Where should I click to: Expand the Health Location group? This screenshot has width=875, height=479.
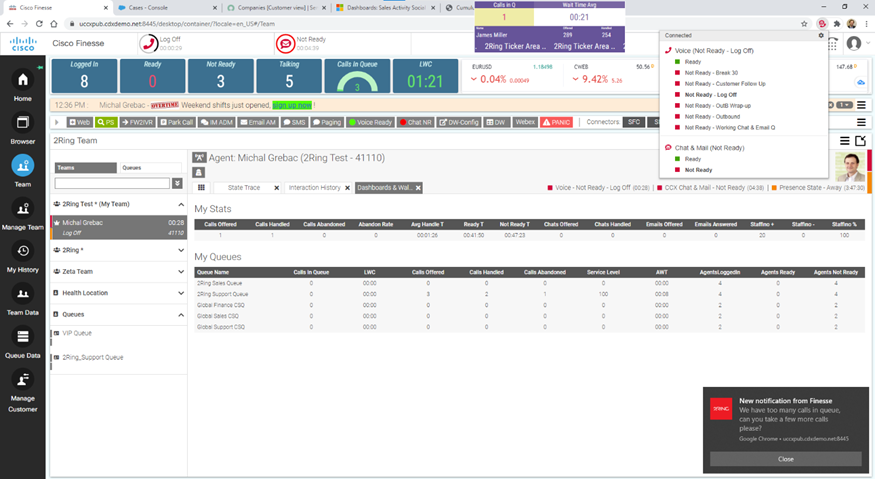click(x=180, y=293)
